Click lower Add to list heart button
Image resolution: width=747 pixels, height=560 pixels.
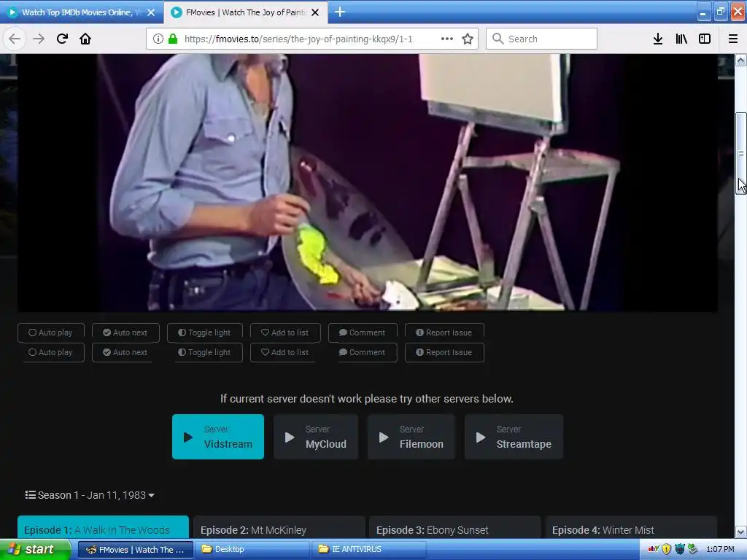[285, 352]
